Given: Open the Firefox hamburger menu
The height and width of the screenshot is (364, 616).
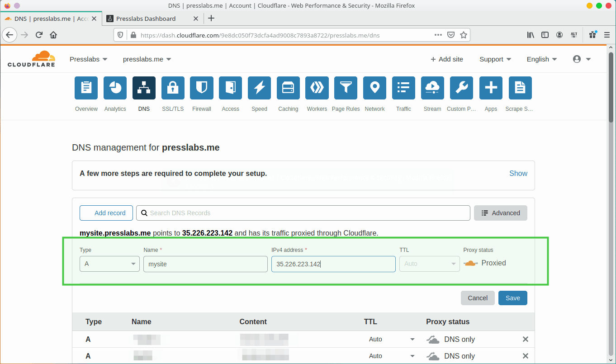Looking at the screenshot, I should point(607,35).
